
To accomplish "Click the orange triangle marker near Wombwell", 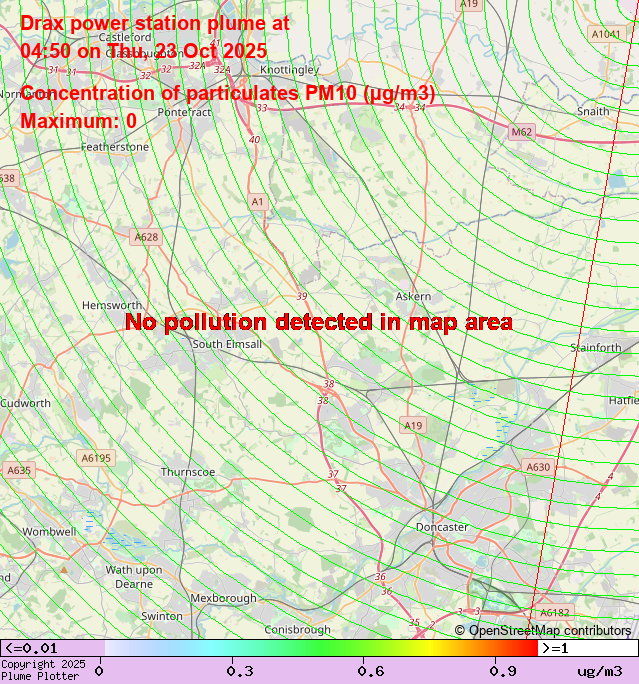I will pyautogui.click(x=64, y=569).
